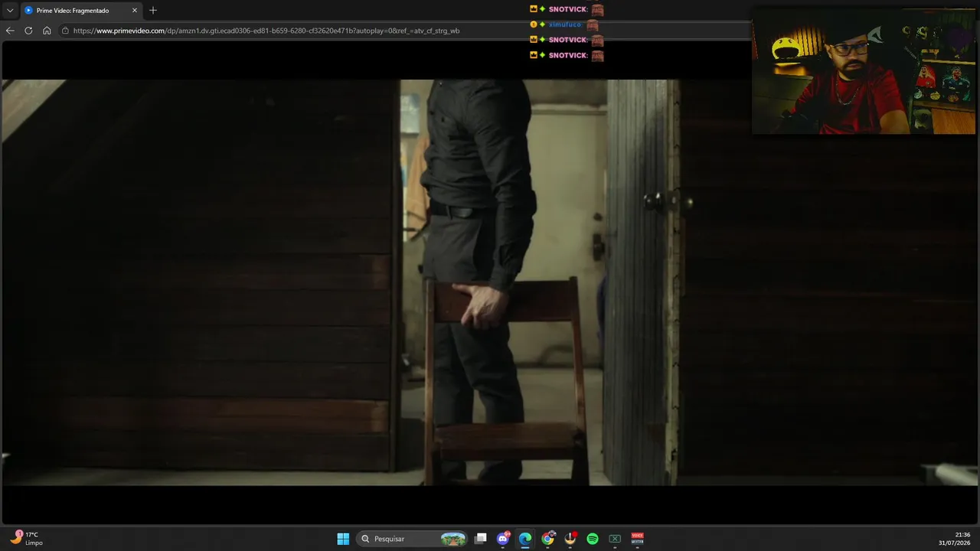View site information lock icon
The width and height of the screenshot is (980, 551).
pos(66,31)
